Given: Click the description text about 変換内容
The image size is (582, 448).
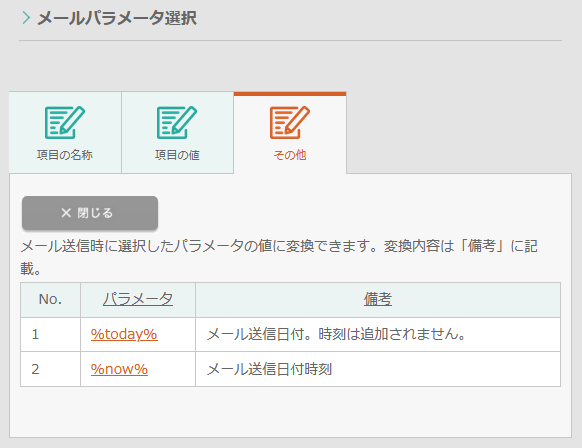Looking at the screenshot, I should (x=279, y=257).
